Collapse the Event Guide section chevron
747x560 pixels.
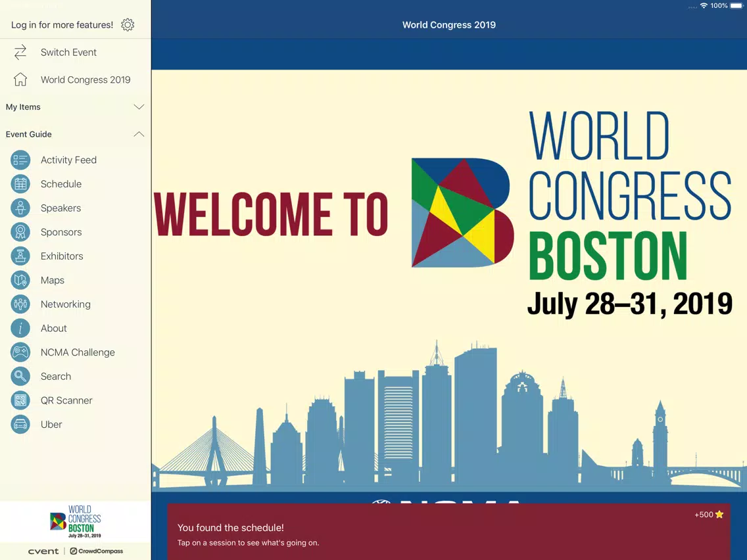pyautogui.click(x=139, y=134)
